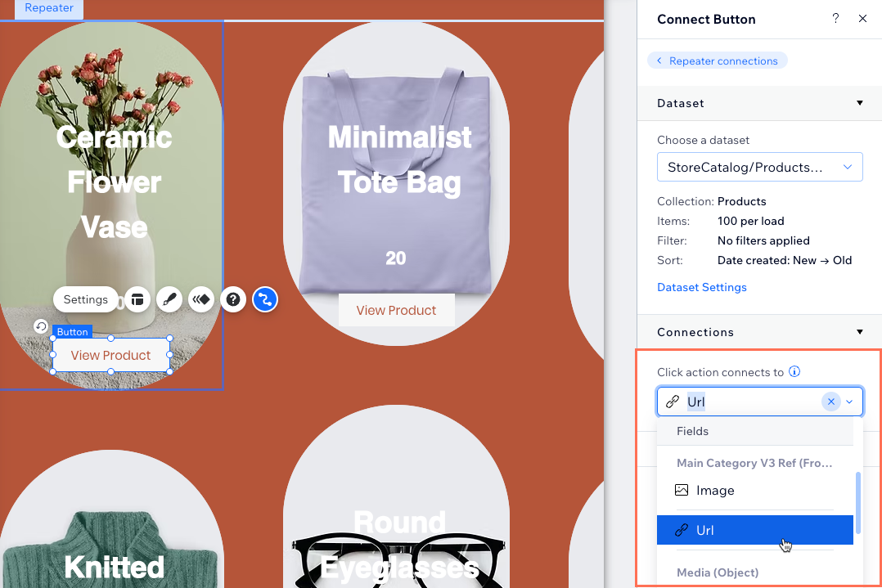
Task: Click the help question mark in floating toolbar
Action: click(233, 299)
